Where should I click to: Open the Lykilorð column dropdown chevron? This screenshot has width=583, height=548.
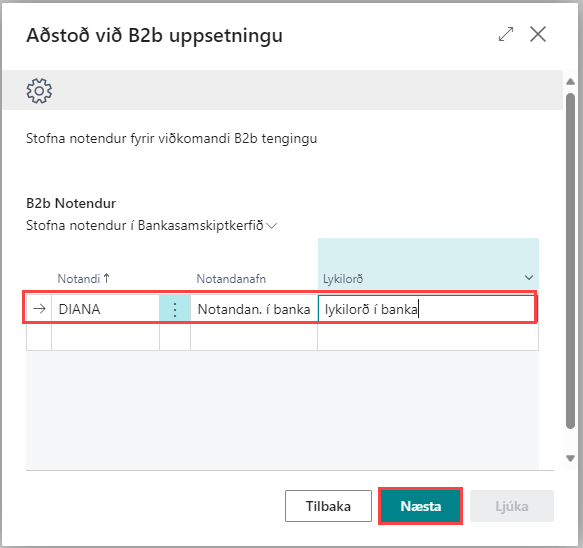529,278
